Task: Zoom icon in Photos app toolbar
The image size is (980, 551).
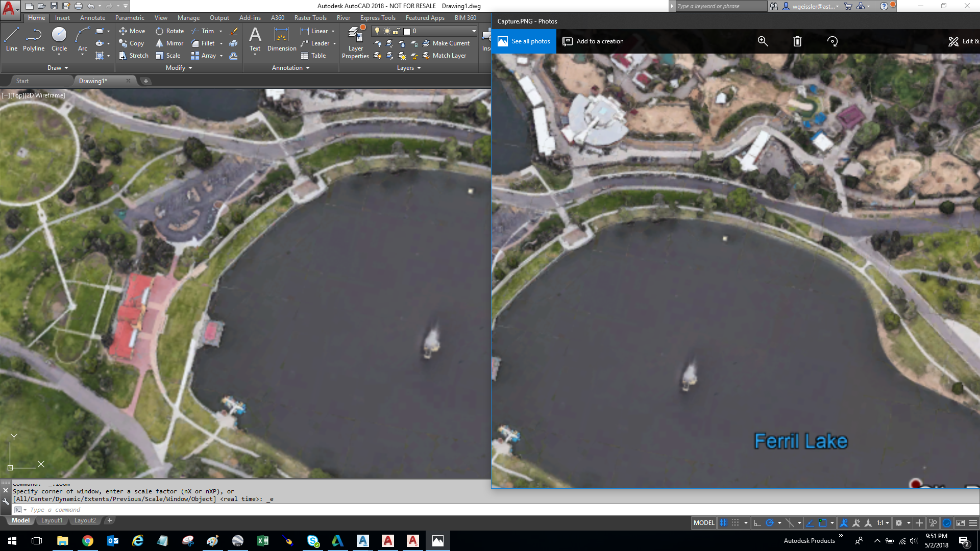Action: click(763, 41)
